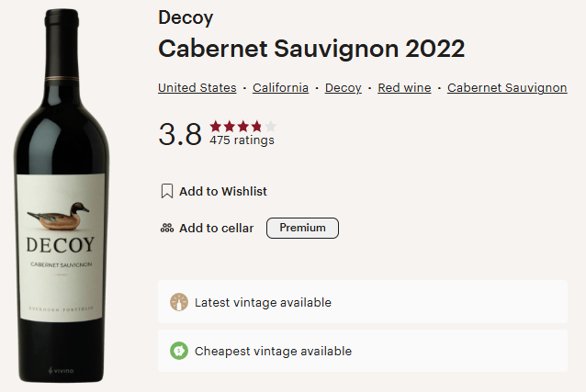Open the Cabernet Sauvignon grape breadcrumb link
This screenshot has width=586, height=392.
[507, 88]
